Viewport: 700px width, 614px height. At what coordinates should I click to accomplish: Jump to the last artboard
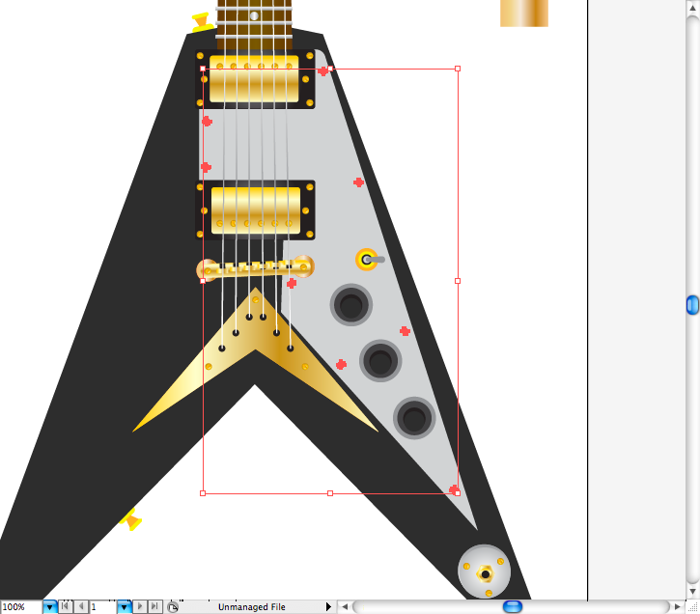[154, 607]
